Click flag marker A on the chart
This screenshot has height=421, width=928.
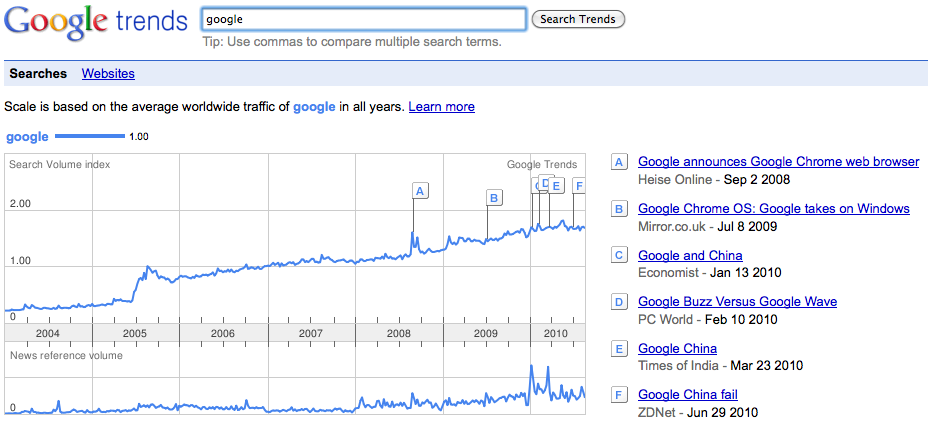click(x=420, y=190)
